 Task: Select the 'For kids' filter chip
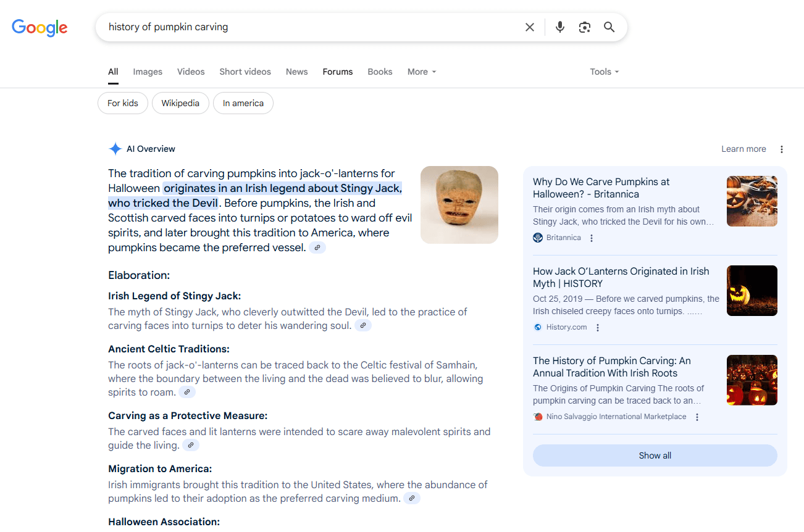click(123, 103)
